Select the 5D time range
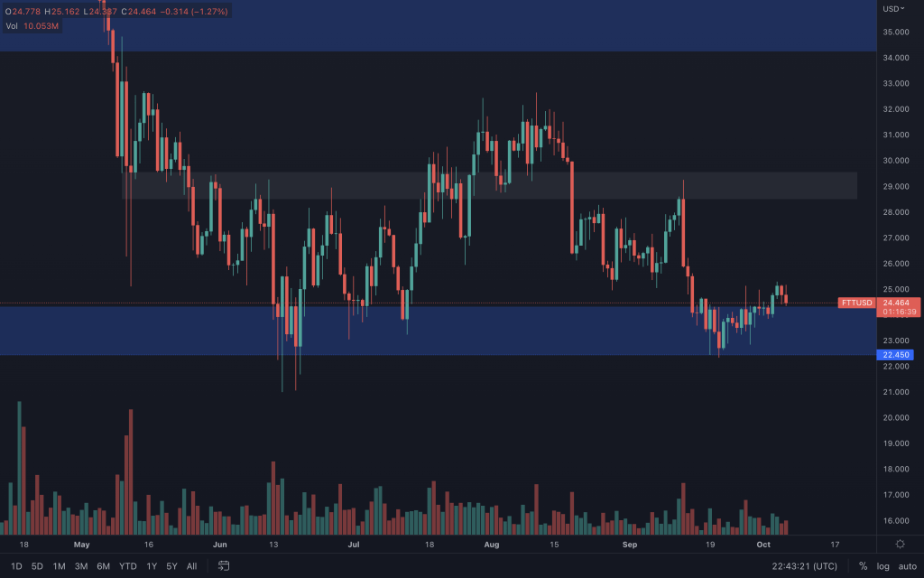Screen dimensions: 924x578 pyautogui.click(x=37, y=566)
